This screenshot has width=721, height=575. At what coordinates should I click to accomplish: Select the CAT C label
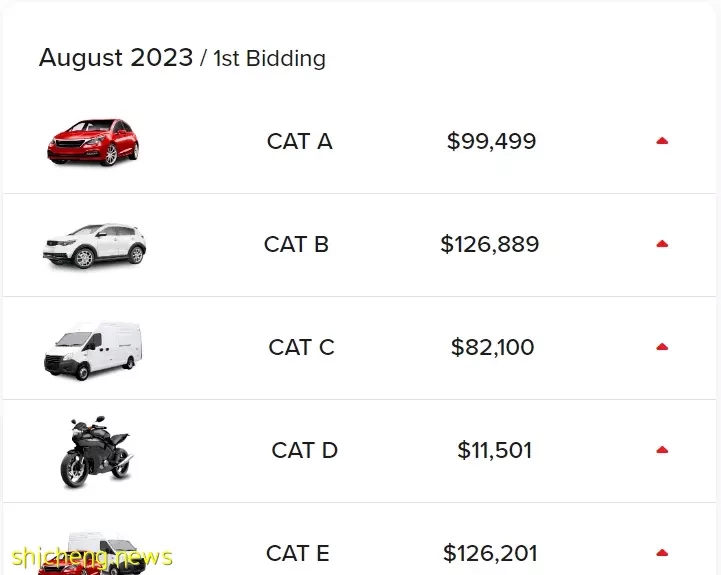301,347
